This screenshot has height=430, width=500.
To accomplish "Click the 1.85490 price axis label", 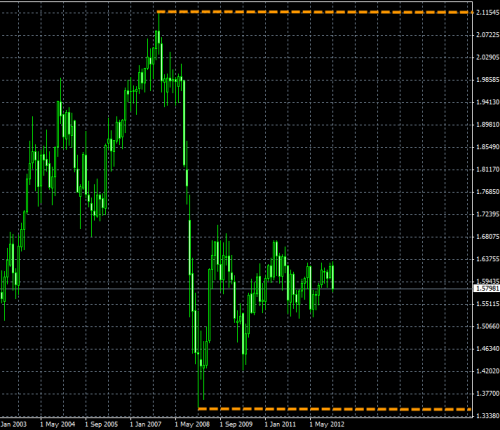I will 488,147.
